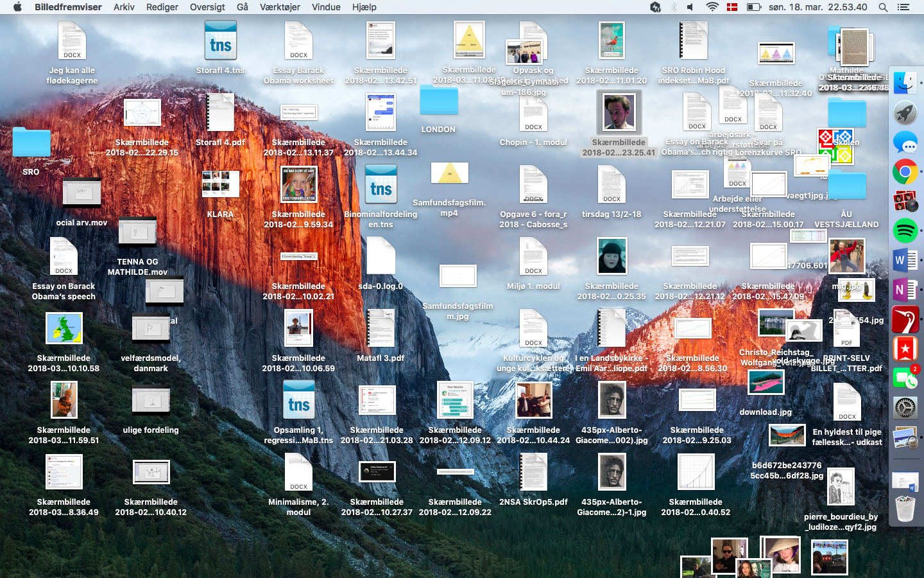
Task: Open System Preferences from the dock
Action: click(x=905, y=408)
